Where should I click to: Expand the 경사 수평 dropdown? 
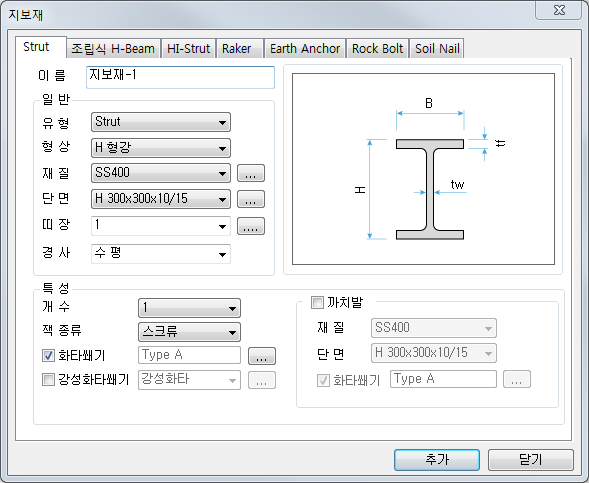pyautogui.click(x=161, y=254)
